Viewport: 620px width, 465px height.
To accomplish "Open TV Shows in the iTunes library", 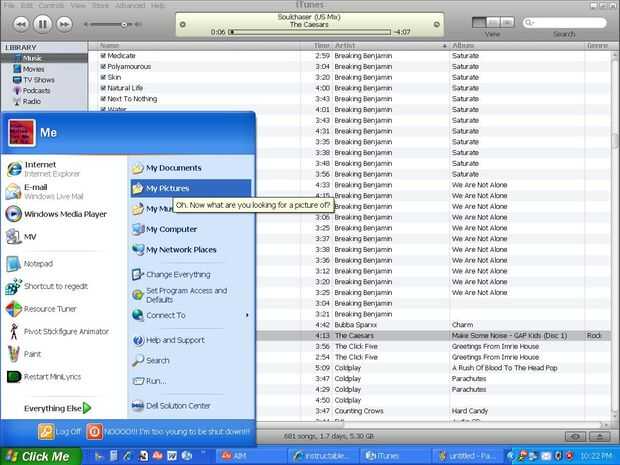I will (x=38, y=80).
